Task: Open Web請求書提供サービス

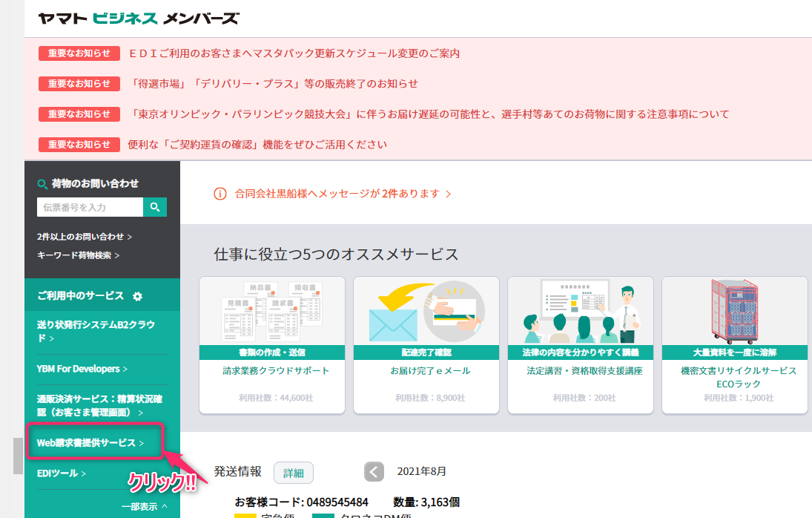Action: click(x=90, y=443)
